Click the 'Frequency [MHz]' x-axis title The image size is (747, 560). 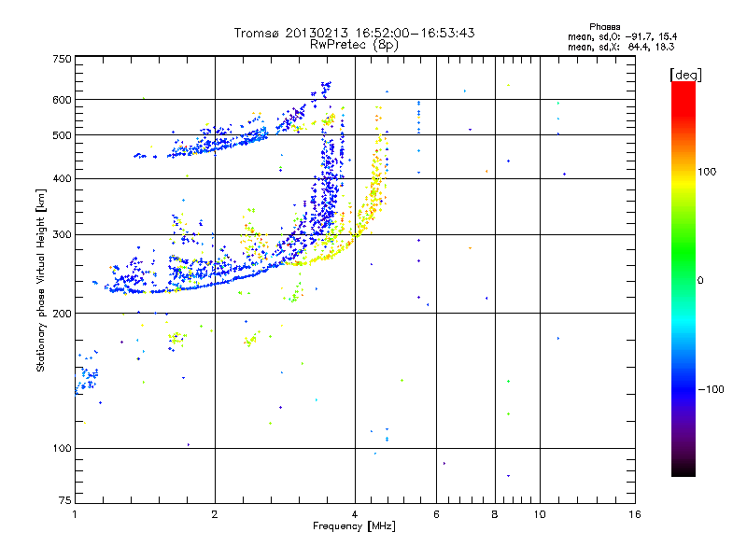(354, 526)
